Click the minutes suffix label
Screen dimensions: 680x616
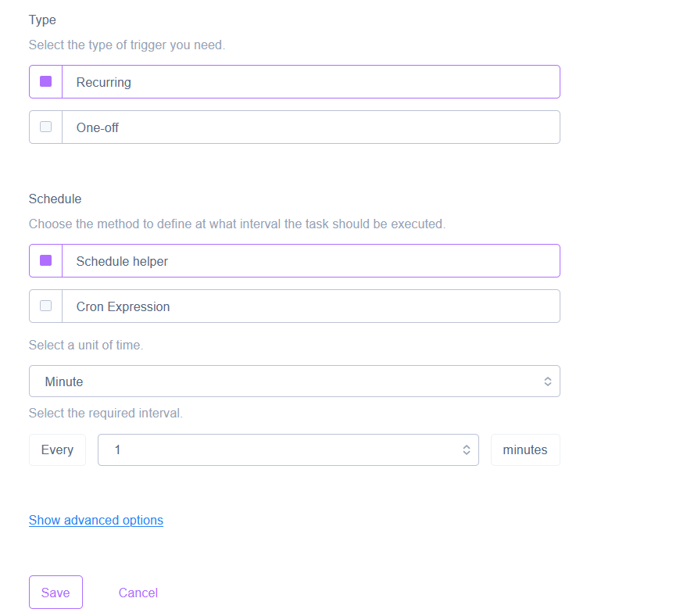[525, 449]
